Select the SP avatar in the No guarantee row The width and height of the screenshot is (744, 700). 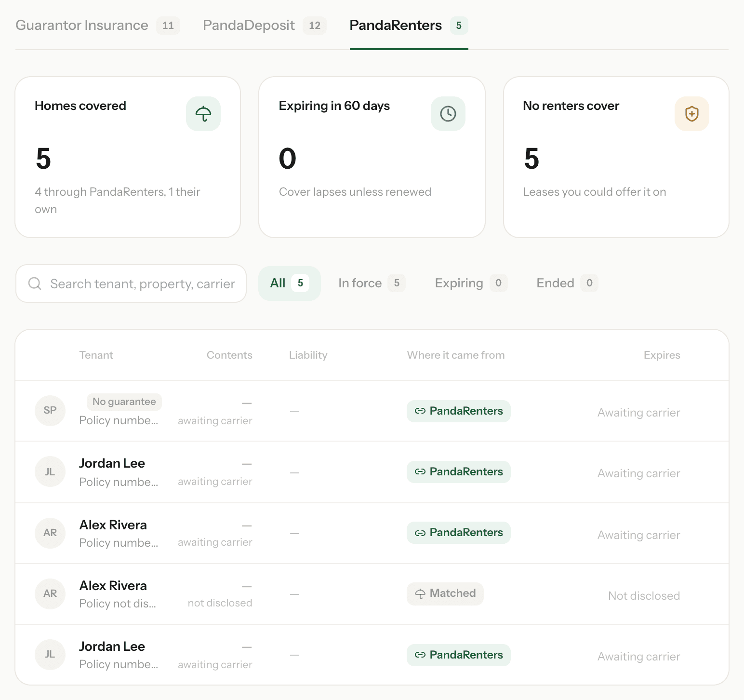tap(50, 411)
